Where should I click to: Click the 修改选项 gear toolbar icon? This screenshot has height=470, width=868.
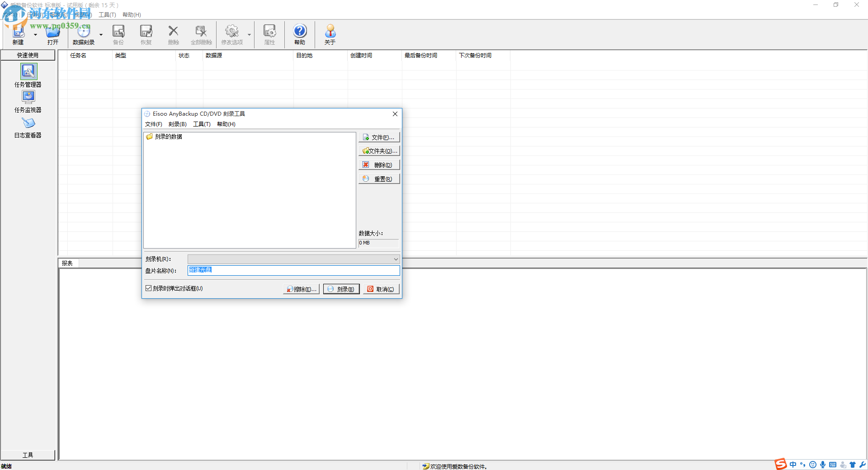[x=232, y=34]
